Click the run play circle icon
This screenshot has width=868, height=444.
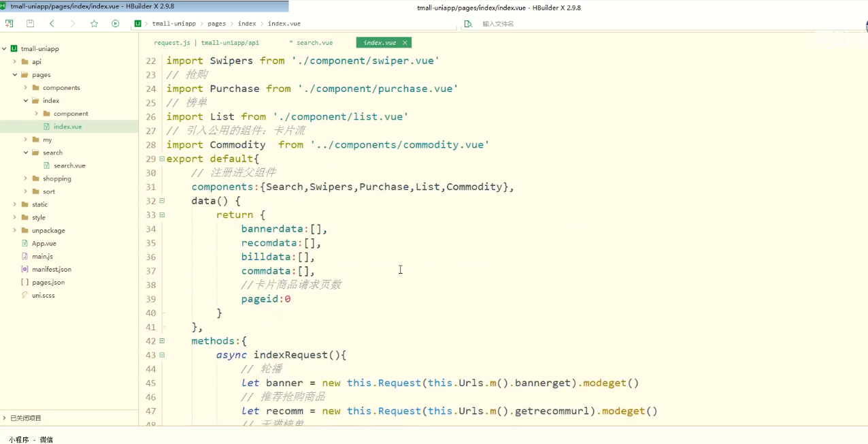(x=116, y=23)
